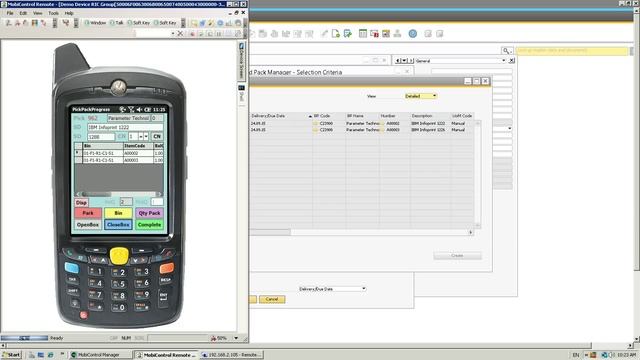The image size is (640, 360).
Task: Click the search magnifier icon
Action: click(506, 51)
